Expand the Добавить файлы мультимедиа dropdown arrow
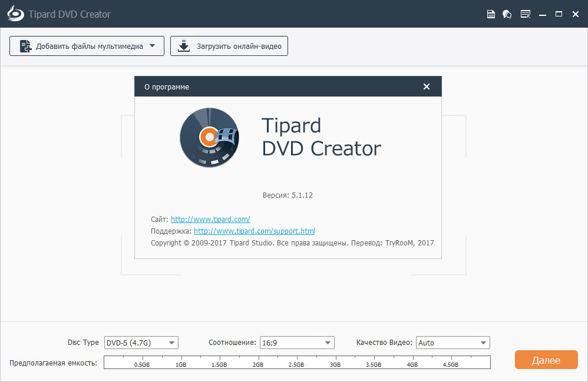This screenshot has width=588, height=382. coord(152,46)
